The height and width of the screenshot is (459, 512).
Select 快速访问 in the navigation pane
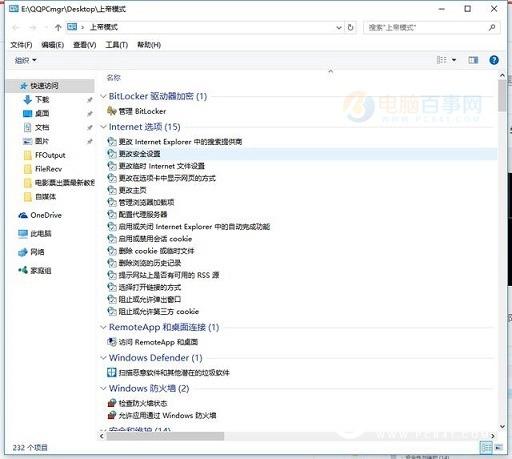pos(50,86)
